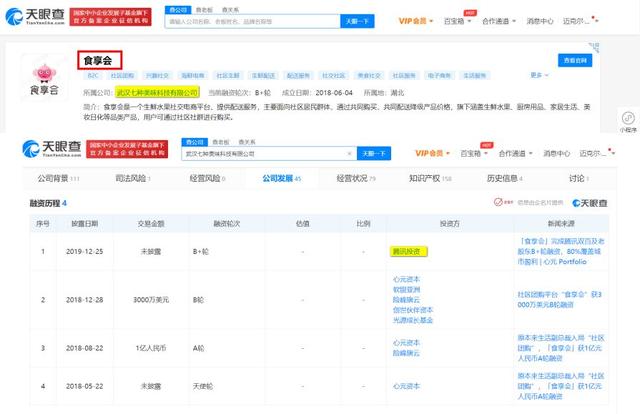The height and width of the screenshot is (414, 640).
Task: Click the lower Tianyancha logo
Action: (x=52, y=149)
